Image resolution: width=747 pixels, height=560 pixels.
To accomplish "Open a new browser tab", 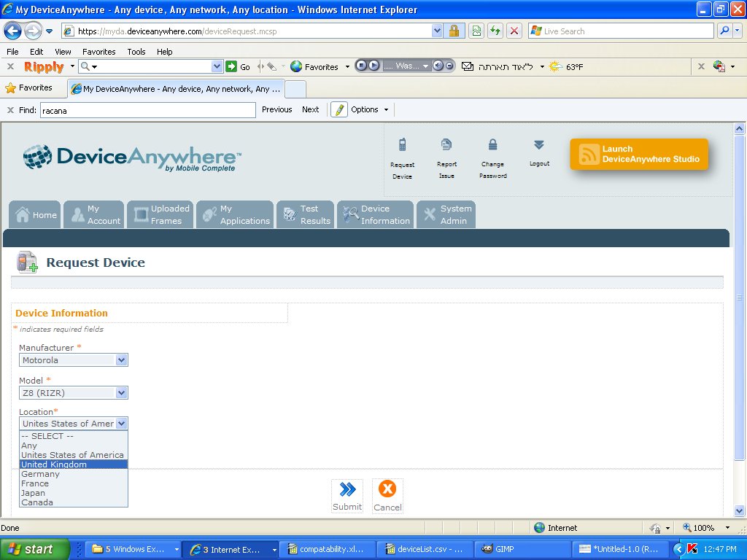I will click(x=295, y=89).
